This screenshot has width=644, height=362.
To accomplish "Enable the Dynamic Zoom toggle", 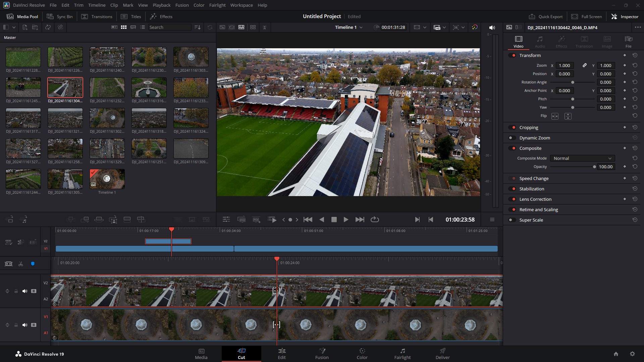I will click(512, 138).
